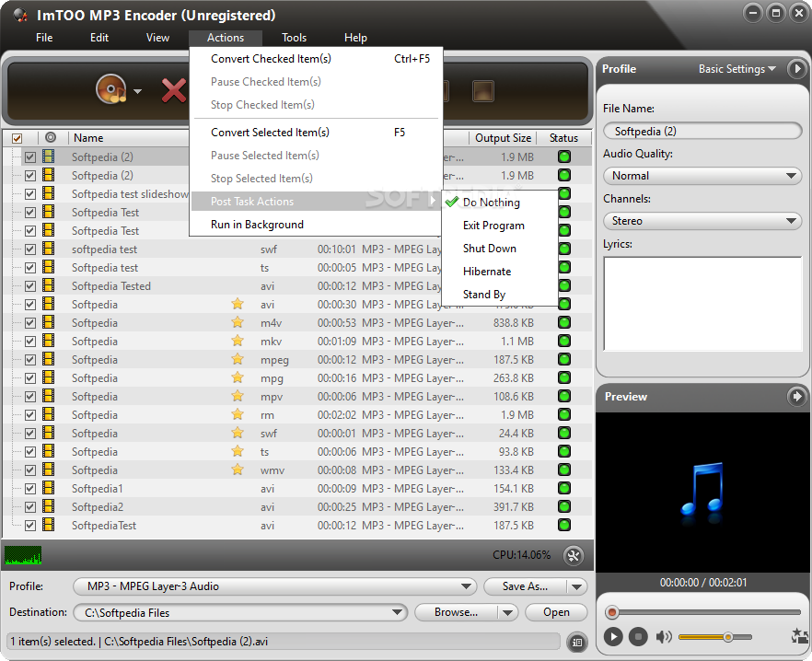The width and height of the screenshot is (812, 661).
Task: Click the CPU waveform graph icon
Action: tap(23, 555)
